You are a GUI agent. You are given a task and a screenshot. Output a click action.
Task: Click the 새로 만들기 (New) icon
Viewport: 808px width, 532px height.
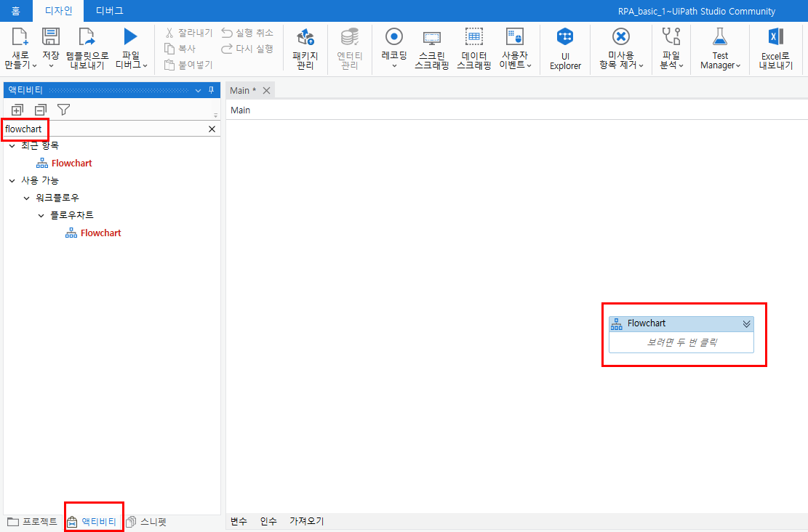point(20,37)
